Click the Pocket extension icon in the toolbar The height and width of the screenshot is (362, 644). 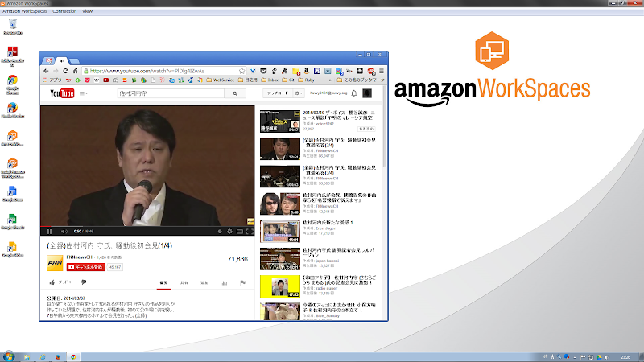click(x=263, y=71)
